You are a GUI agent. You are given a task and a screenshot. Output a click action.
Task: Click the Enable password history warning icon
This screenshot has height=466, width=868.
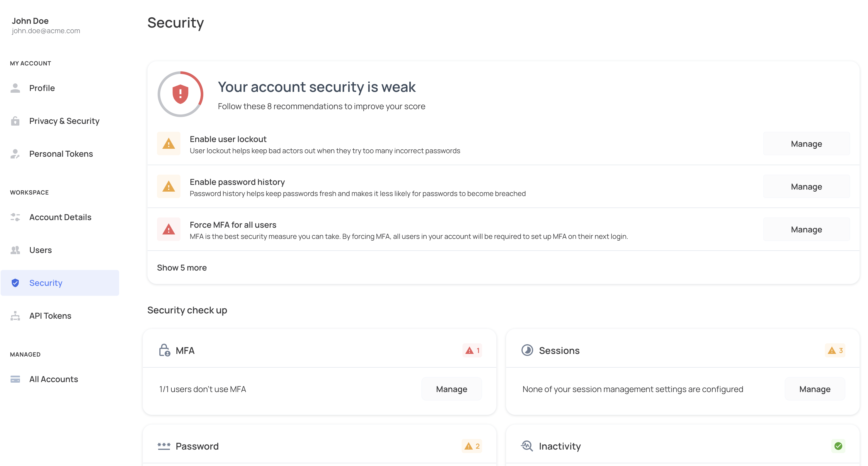(169, 186)
